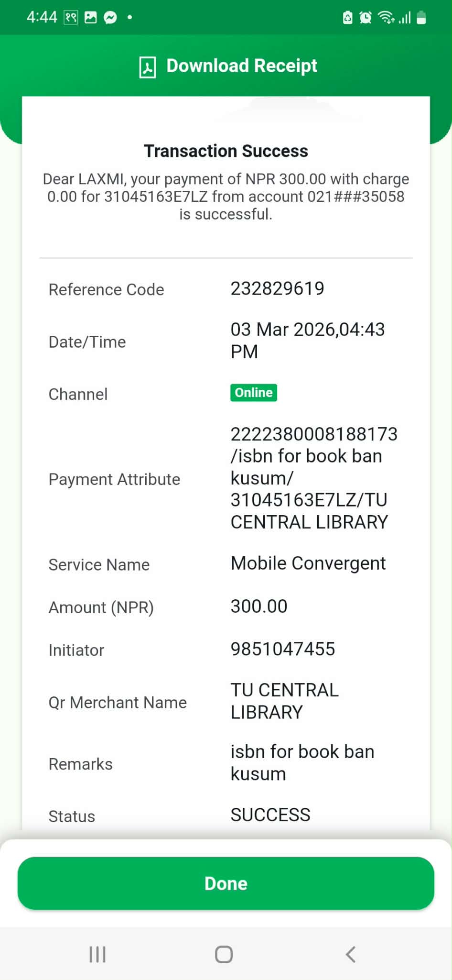Tap the battery status icon
452x980 pixels.
pyautogui.click(x=421, y=18)
